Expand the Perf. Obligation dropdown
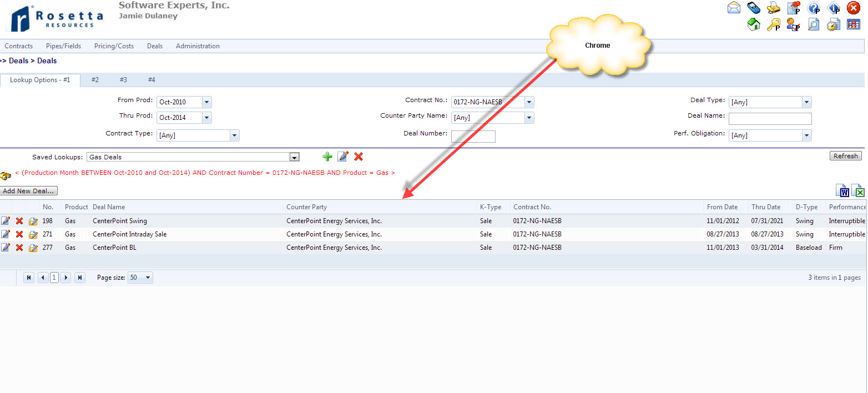 tap(807, 135)
